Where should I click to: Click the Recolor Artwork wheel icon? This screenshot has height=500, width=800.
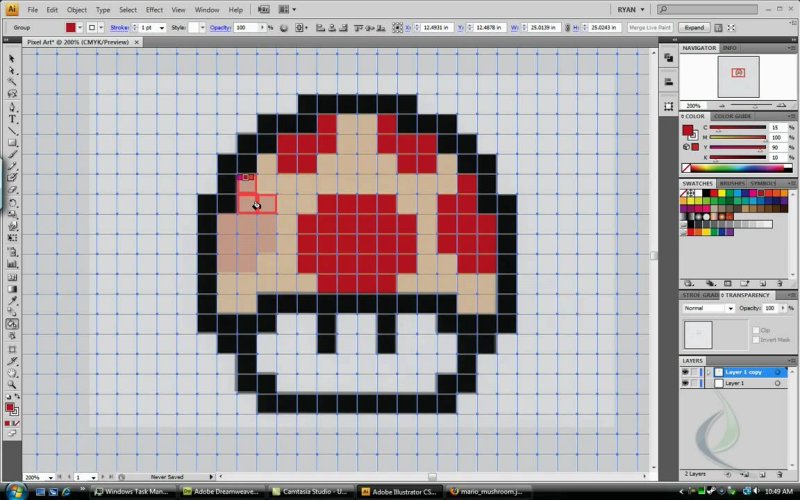(284, 28)
